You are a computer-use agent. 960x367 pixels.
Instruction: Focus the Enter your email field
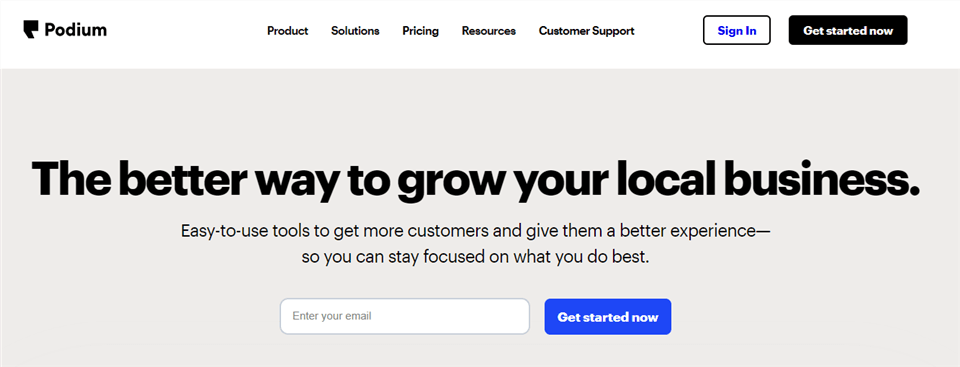(x=405, y=316)
